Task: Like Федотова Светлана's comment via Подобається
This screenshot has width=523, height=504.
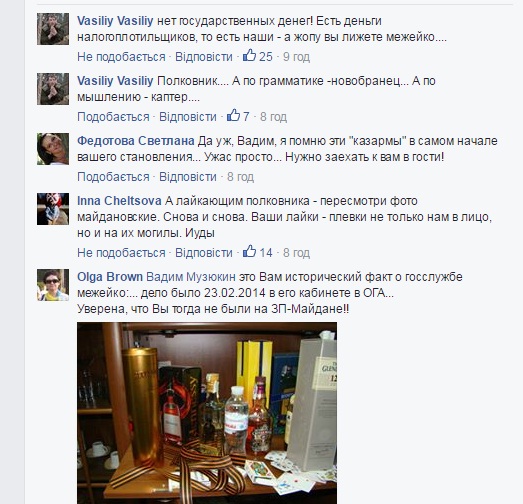Action: click(x=113, y=177)
